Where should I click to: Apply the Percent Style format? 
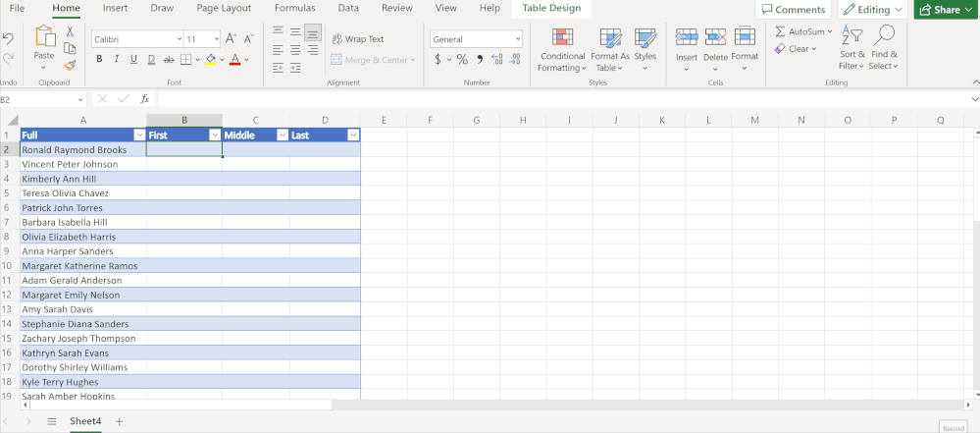click(462, 60)
